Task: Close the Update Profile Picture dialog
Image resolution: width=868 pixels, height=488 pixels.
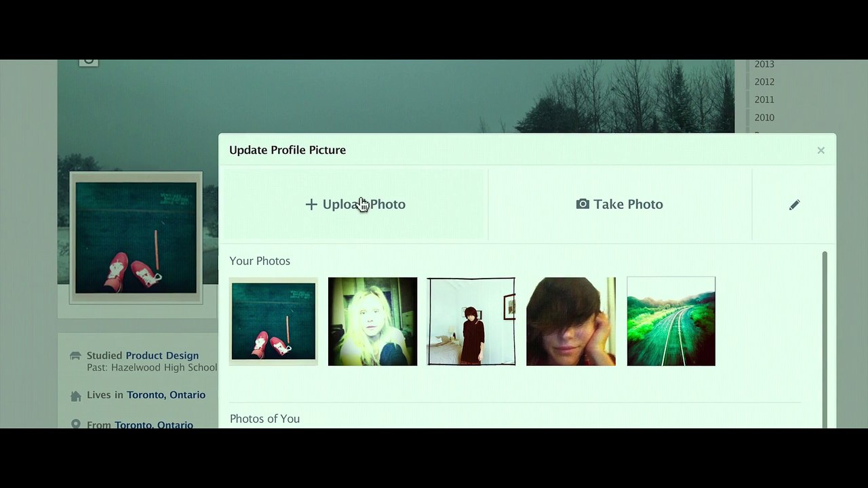Action: 821,150
